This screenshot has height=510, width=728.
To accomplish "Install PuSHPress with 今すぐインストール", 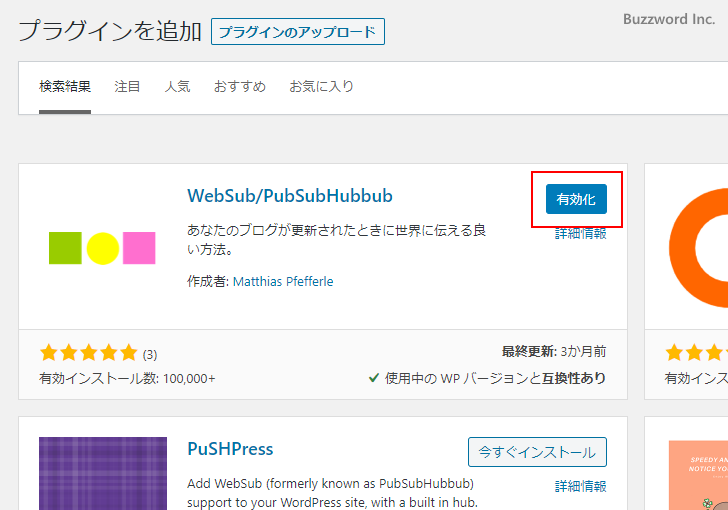I will (x=537, y=452).
